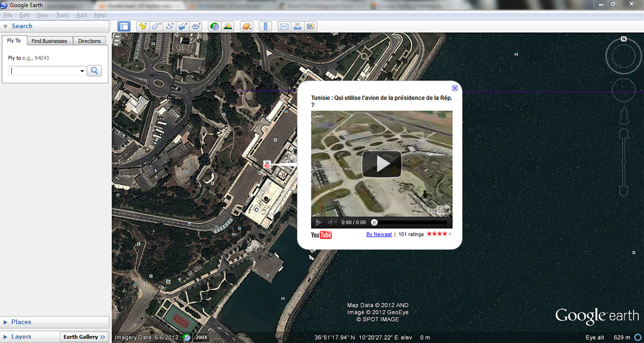Switch to the Directions tab
644x343 pixels.
pos(89,41)
